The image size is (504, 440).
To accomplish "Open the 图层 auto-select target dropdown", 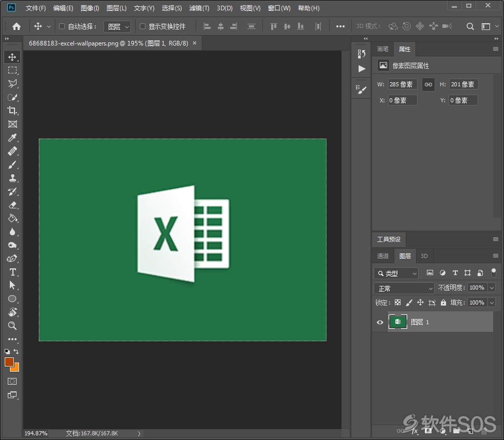I will pos(117,26).
